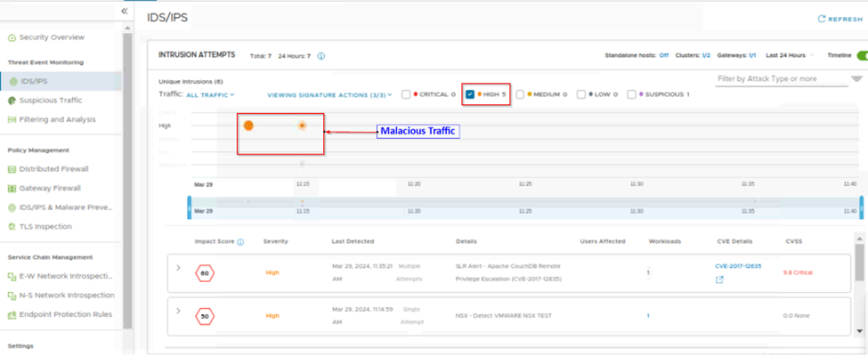Open the ALL TRAFFIC dropdown
This screenshot has width=868, height=357.
[210, 94]
